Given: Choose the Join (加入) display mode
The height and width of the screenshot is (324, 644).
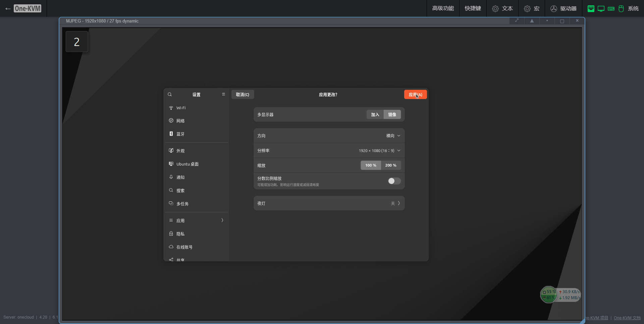Looking at the screenshot, I should pos(375,114).
